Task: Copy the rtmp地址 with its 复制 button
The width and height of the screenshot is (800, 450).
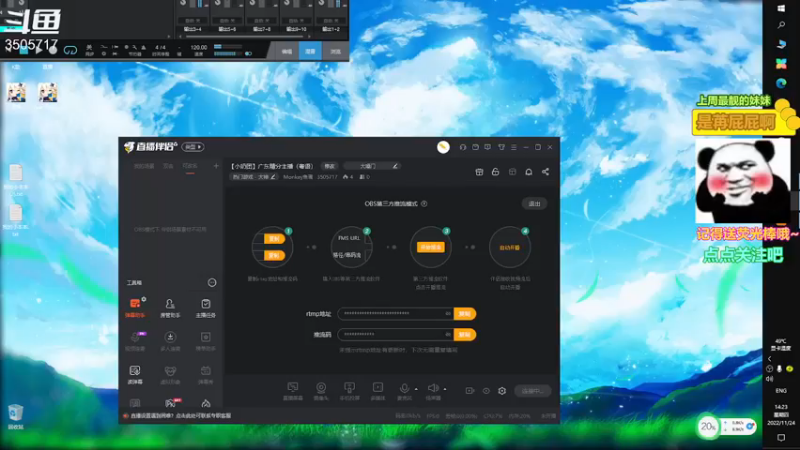Action: click(x=464, y=314)
